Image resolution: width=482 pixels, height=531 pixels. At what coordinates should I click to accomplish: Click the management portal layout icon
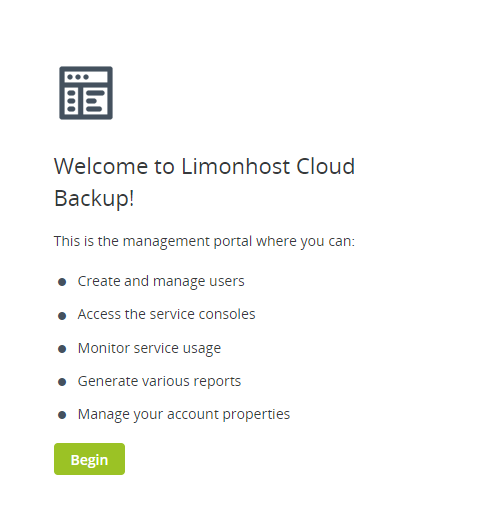(x=86, y=93)
